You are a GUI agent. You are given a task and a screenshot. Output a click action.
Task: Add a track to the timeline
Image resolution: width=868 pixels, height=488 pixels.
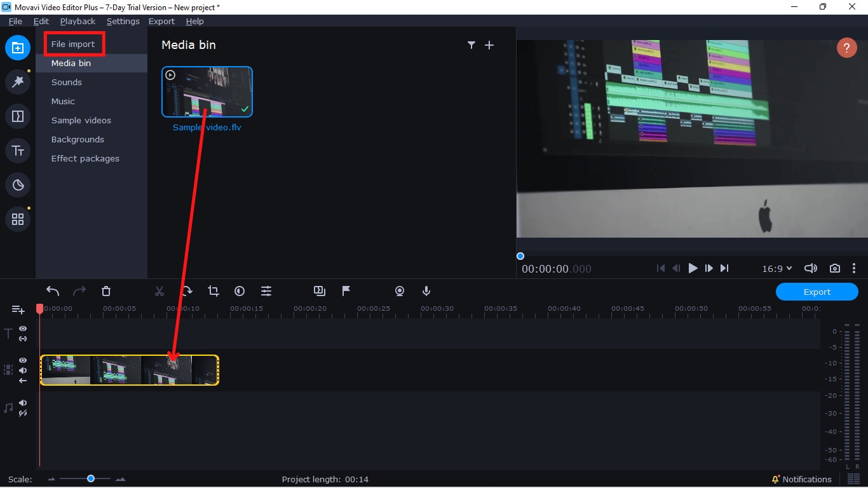pos(18,309)
